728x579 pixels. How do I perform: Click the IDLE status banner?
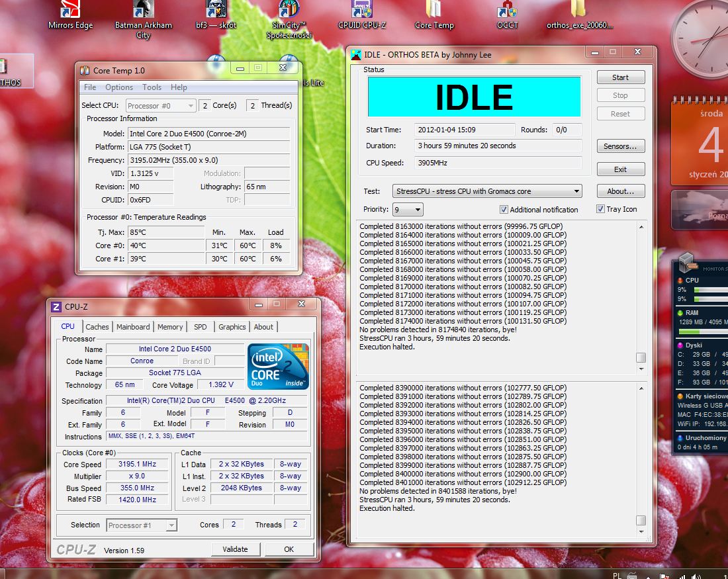click(x=474, y=97)
